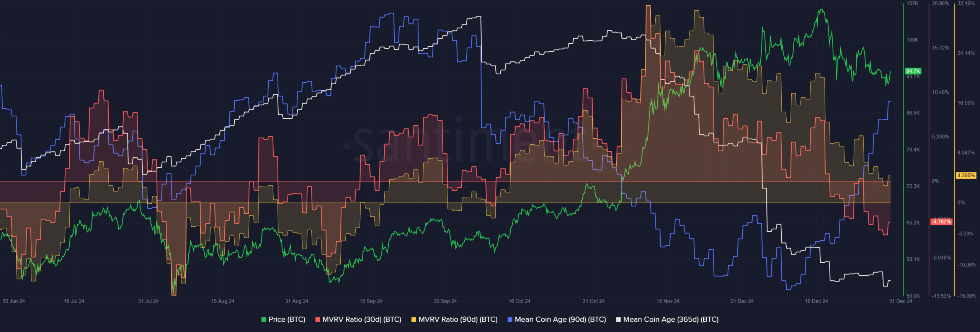Click the 01 Dec 24 date label
The height and width of the screenshot is (332, 980).
[742, 301]
